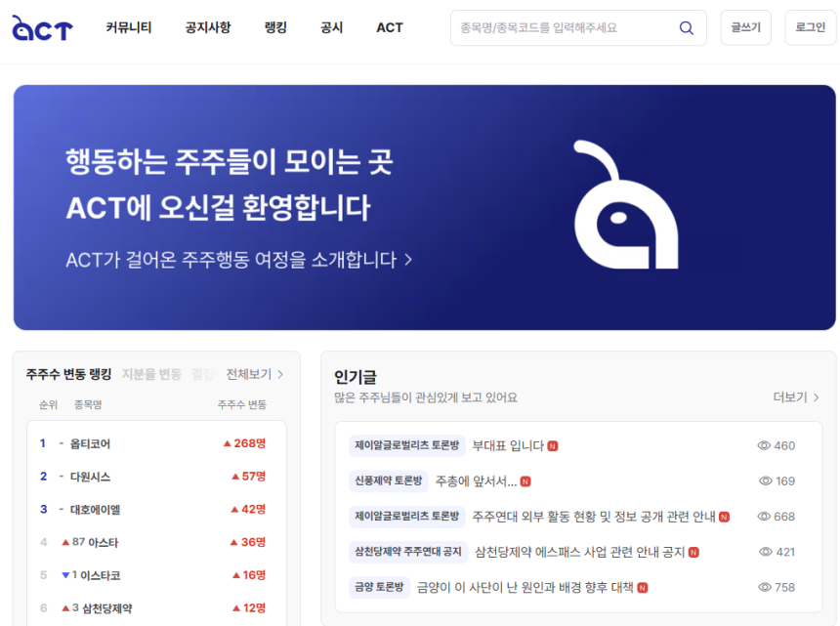Click red up arrow beside 268명

(228, 443)
